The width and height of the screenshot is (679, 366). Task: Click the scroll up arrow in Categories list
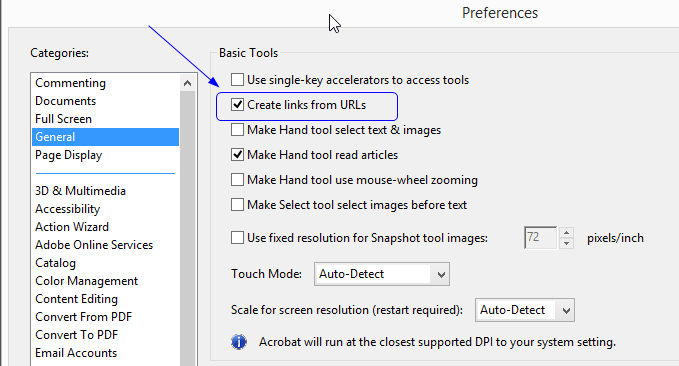188,83
